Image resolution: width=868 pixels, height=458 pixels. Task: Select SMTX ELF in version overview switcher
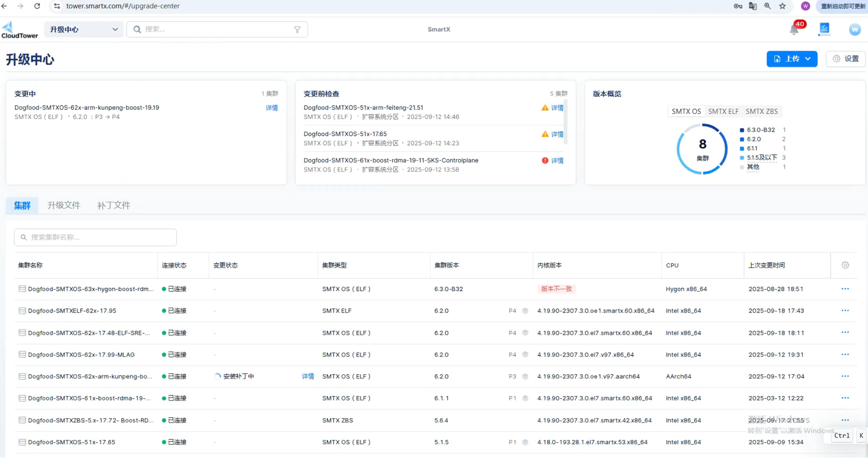723,112
